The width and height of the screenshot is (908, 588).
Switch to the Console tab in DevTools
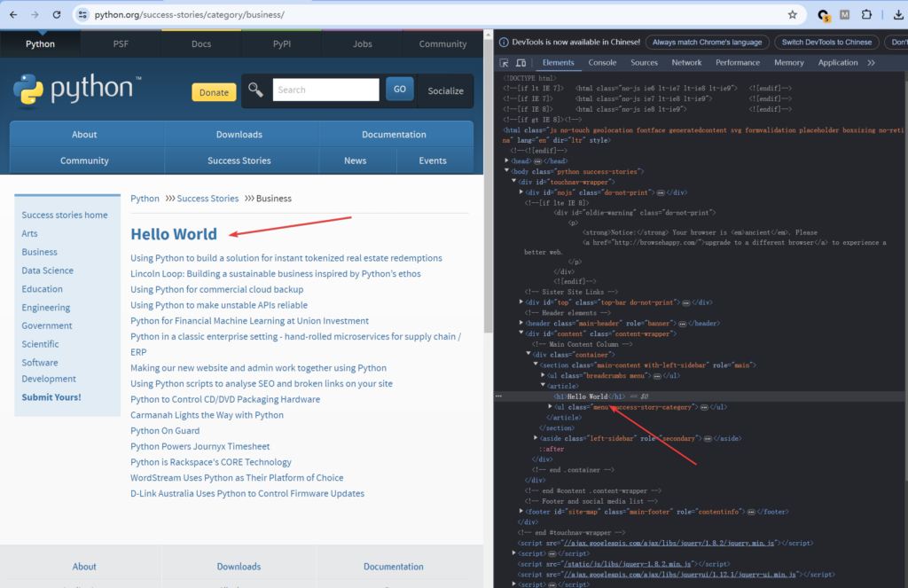tap(602, 63)
